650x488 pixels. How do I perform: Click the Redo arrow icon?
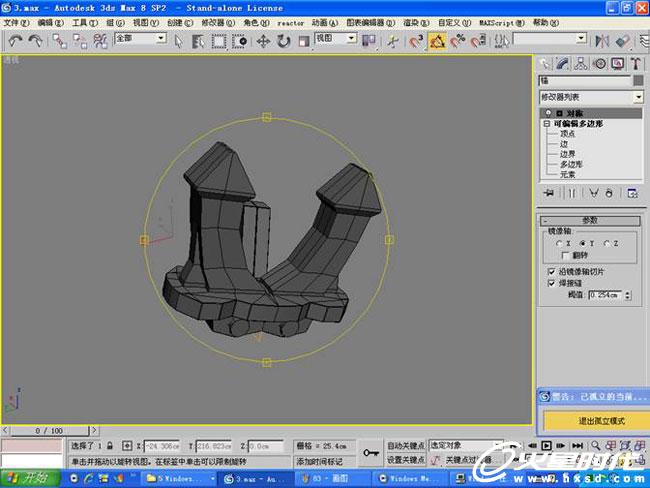tap(36, 41)
